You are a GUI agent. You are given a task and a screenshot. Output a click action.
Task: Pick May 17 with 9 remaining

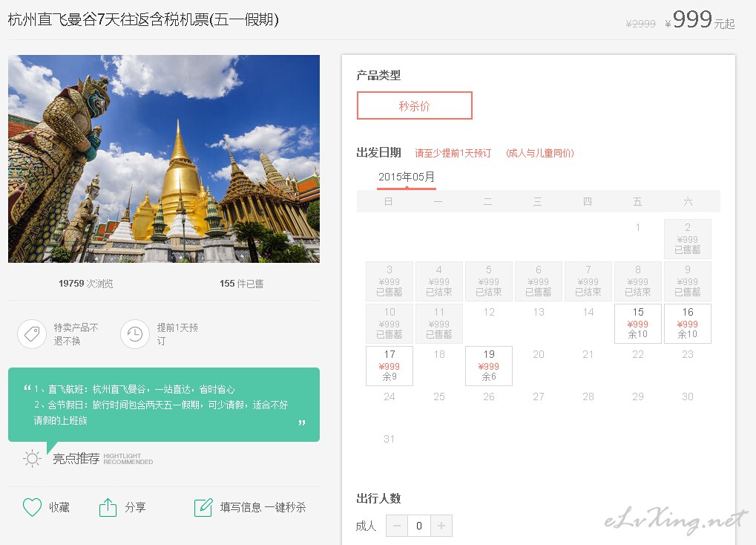pos(389,366)
